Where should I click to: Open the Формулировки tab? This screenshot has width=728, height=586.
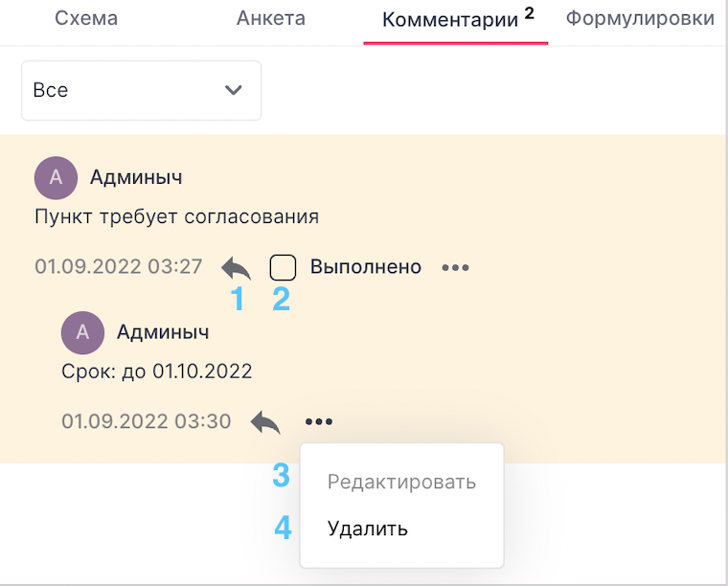click(x=640, y=18)
